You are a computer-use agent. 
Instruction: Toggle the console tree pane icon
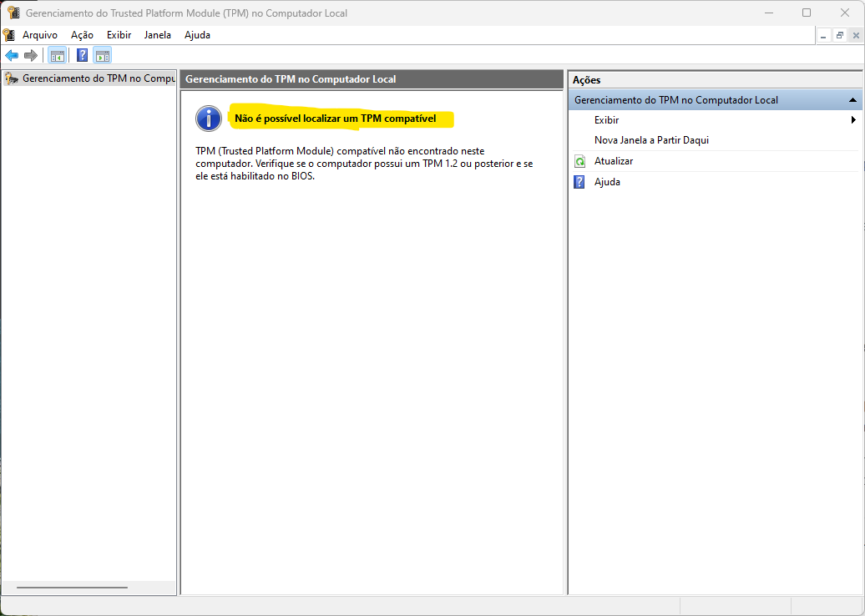click(58, 55)
